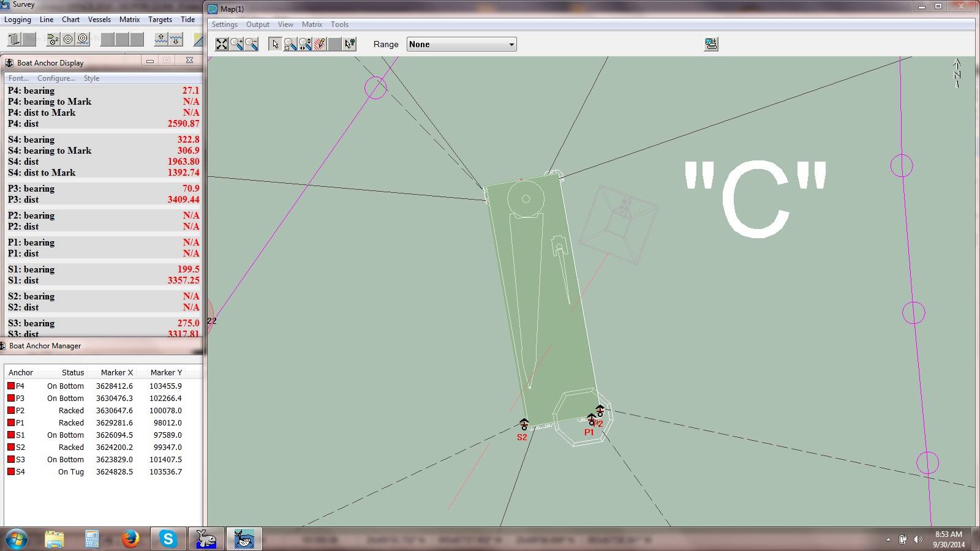This screenshot has height=551, width=980.
Task: Click the screen capture icon in Map toolbar
Action: pos(711,44)
